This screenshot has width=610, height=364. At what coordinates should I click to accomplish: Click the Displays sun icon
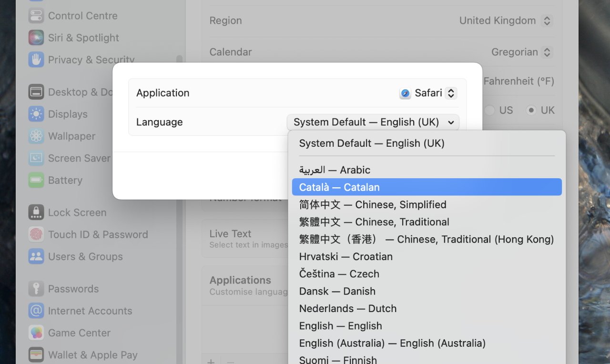[36, 114]
